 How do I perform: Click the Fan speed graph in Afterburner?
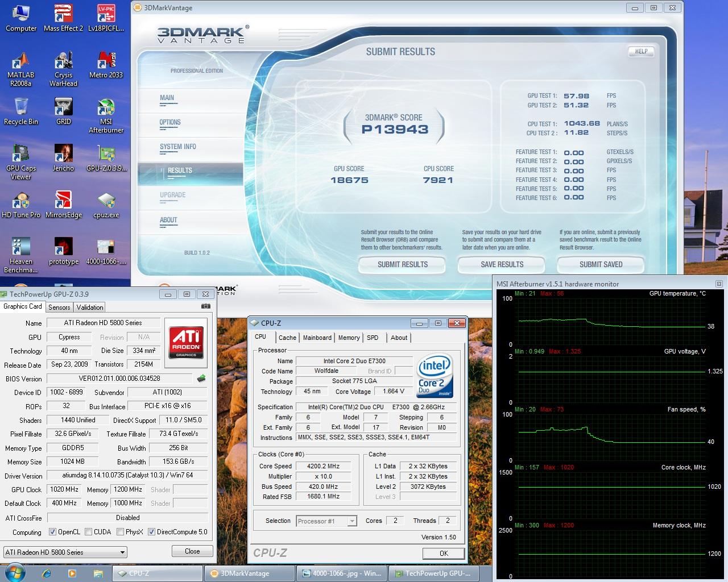(610, 436)
